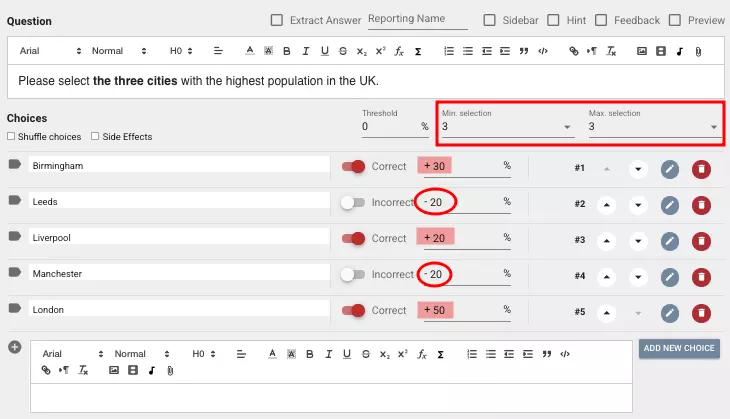This screenshot has width=730, height=419.
Task: Open text alignment dropdown in question toolbar
Action: pos(218,51)
